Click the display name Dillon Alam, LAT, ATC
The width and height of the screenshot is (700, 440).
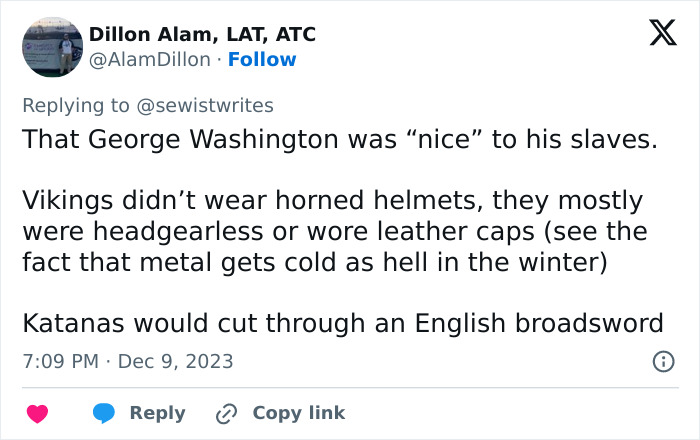click(x=202, y=34)
